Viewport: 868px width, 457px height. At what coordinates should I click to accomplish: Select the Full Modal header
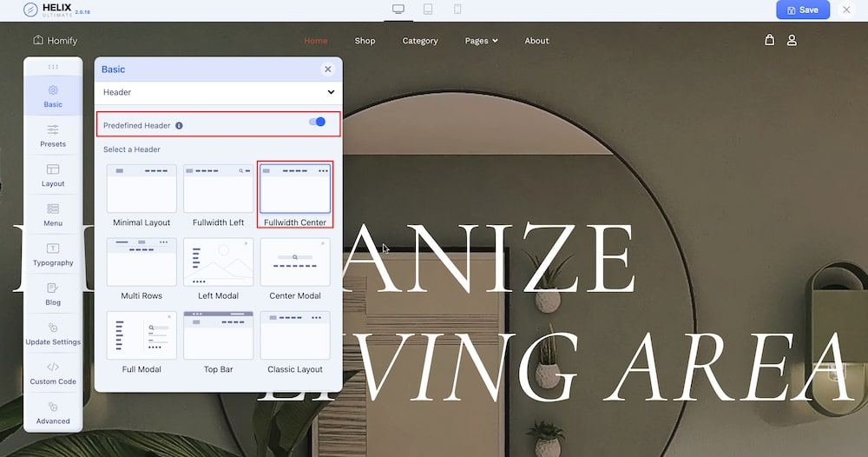141,343
